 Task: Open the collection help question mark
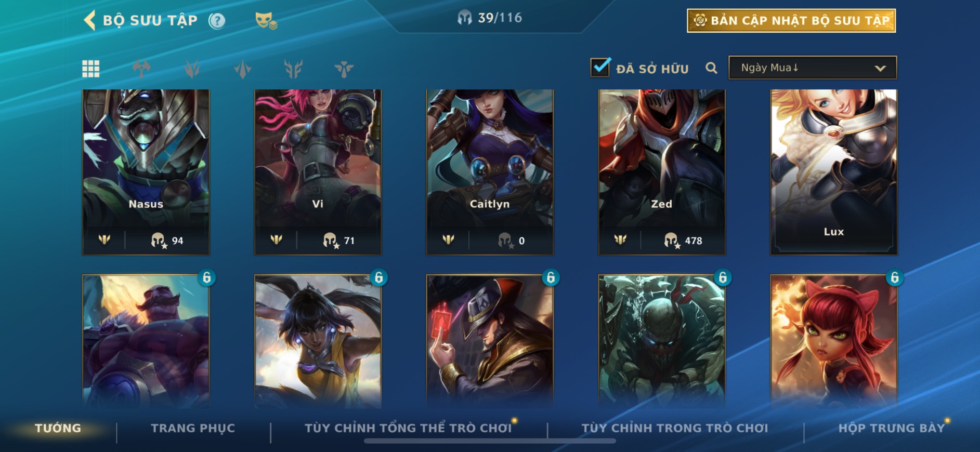217,21
